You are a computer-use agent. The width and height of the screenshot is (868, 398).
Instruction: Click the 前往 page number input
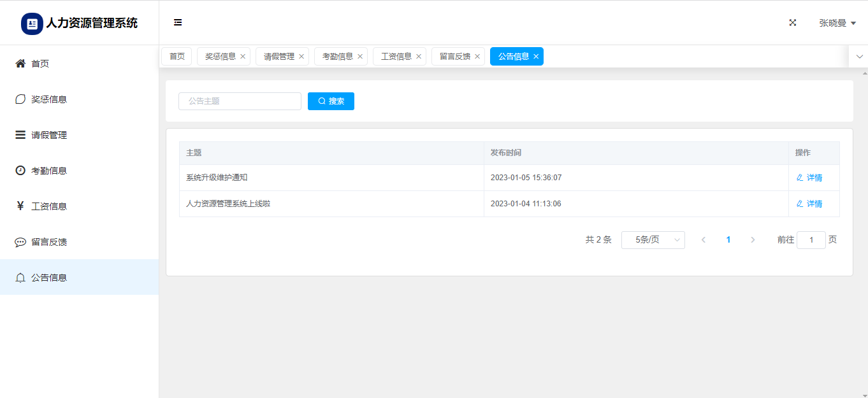(x=811, y=240)
